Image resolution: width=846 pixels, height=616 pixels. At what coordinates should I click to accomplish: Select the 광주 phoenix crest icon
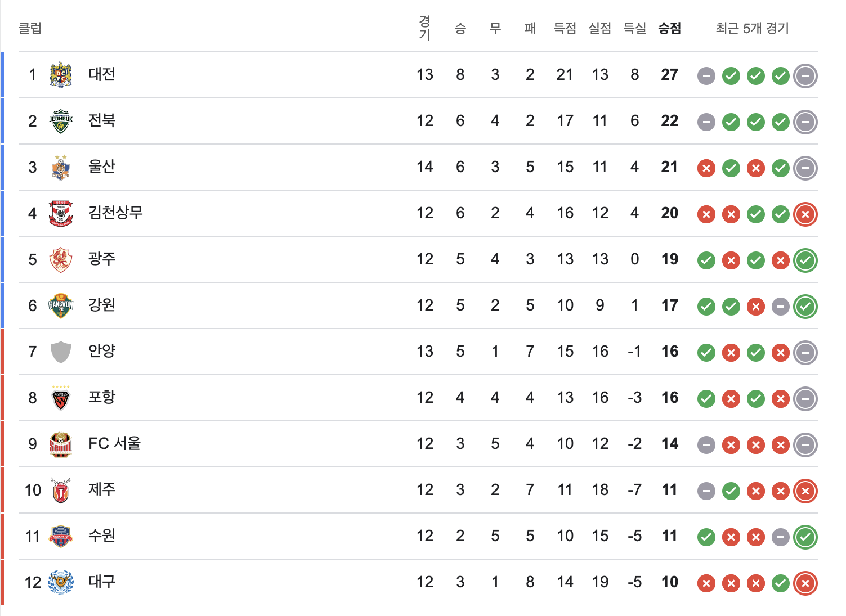pyautogui.click(x=61, y=259)
